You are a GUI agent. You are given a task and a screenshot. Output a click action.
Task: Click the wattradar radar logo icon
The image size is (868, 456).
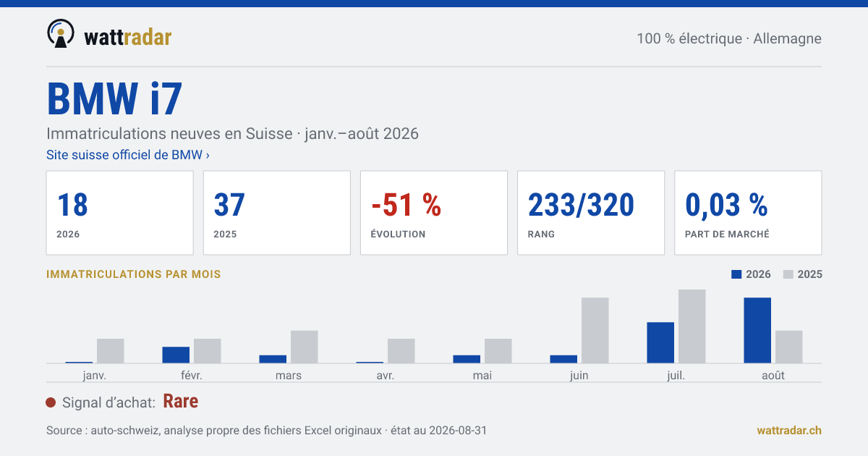(x=60, y=33)
